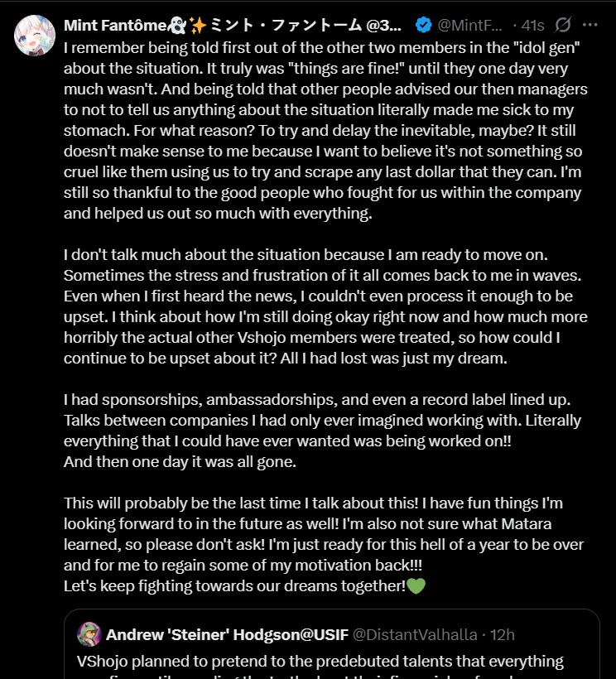Open the @DistantValhalla handle
This screenshot has height=679, width=616.
(415, 635)
